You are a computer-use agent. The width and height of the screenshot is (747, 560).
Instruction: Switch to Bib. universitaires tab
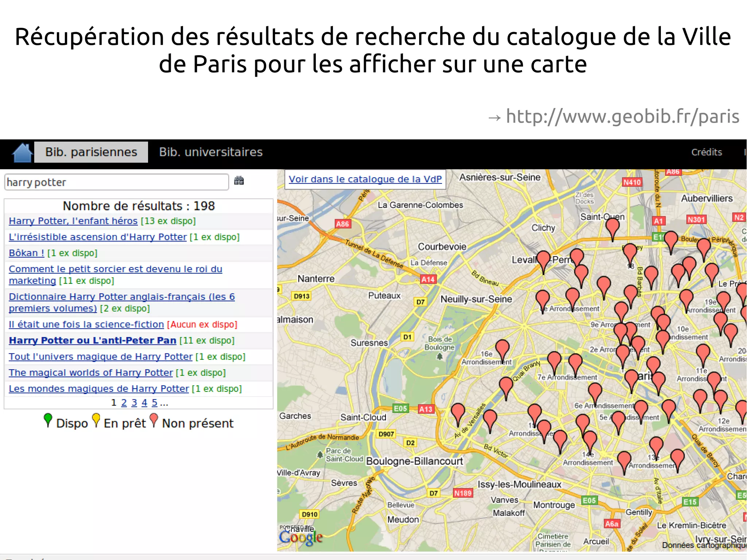[x=211, y=152]
